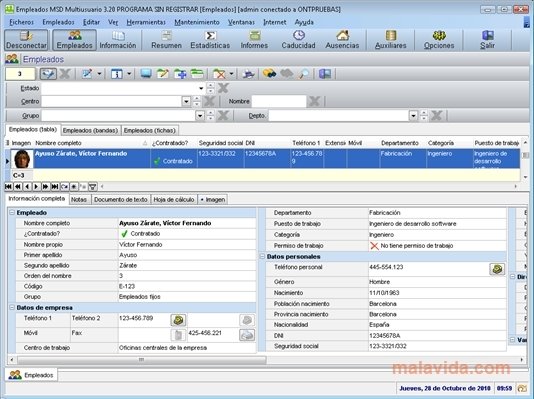Open the Depto. dropdown list
Image resolution: width=534 pixels, height=399 pixels.
pos(413,116)
